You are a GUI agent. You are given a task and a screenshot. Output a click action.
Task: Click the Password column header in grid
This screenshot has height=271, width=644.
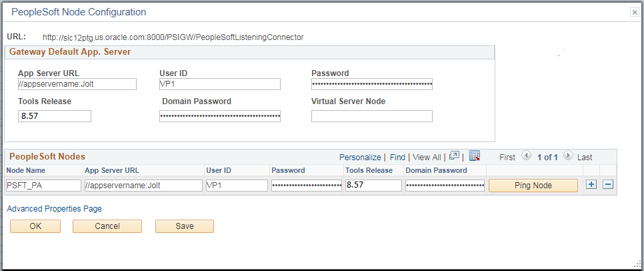[289, 170]
